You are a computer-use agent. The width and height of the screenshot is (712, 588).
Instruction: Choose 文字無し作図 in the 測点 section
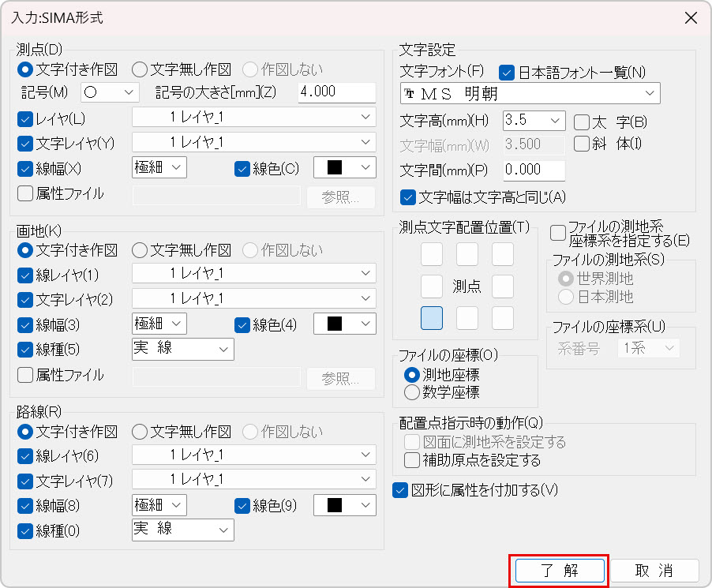pos(140,69)
